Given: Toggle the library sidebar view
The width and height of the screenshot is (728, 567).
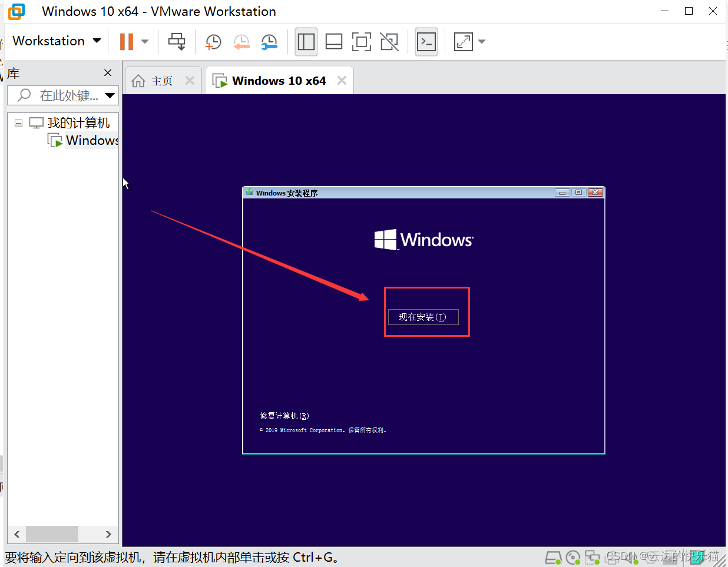Looking at the screenshot, I should (306, 42).
